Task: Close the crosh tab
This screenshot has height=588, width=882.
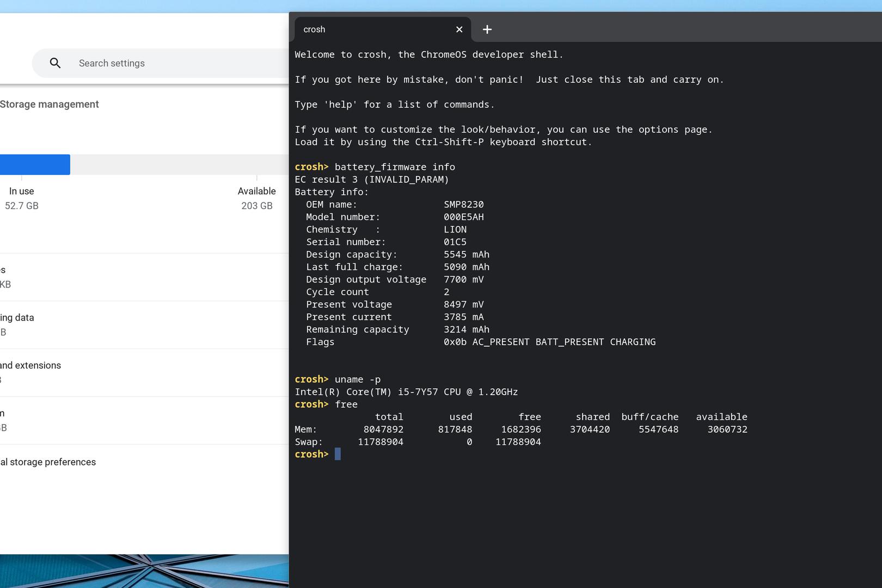Action: click(459, 29)
